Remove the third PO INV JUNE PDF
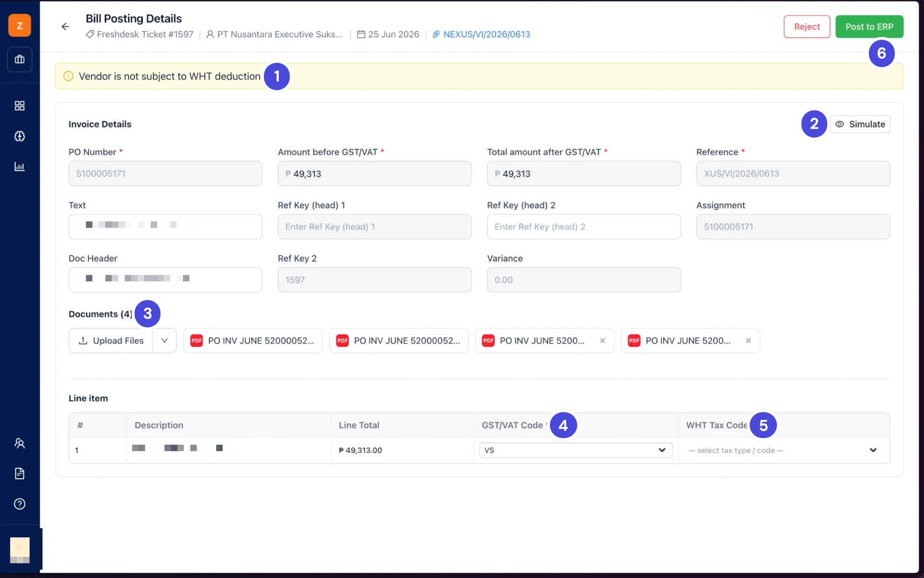924x578 pixels. 603,341
